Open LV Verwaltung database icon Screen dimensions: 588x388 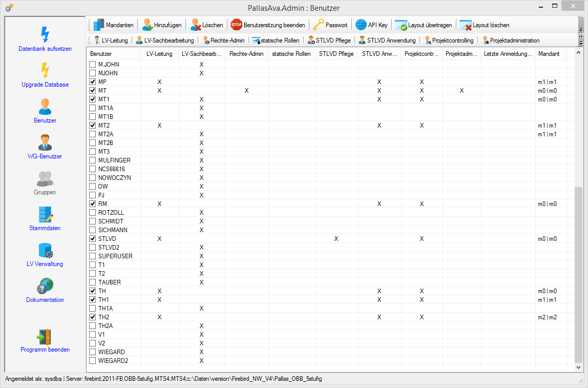[x=46, y=250]
